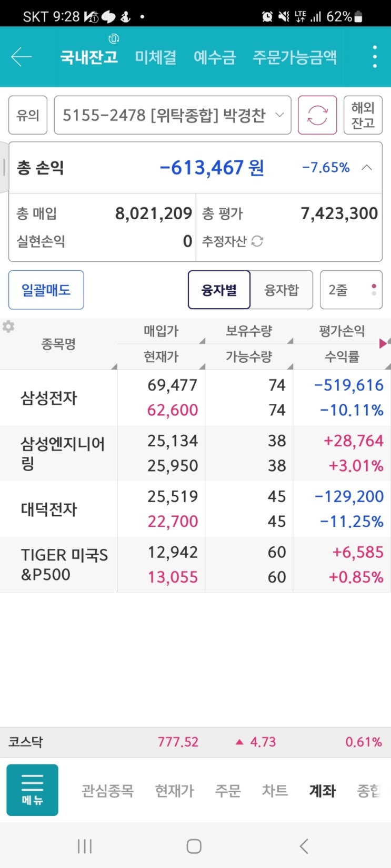This screenshot has width=391, height=868.
Task: Open the three-dot overflow menu
Action: click(374, 57)
